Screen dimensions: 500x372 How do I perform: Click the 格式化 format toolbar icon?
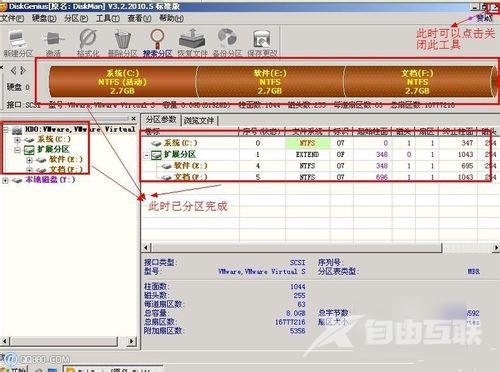(88, 43)
